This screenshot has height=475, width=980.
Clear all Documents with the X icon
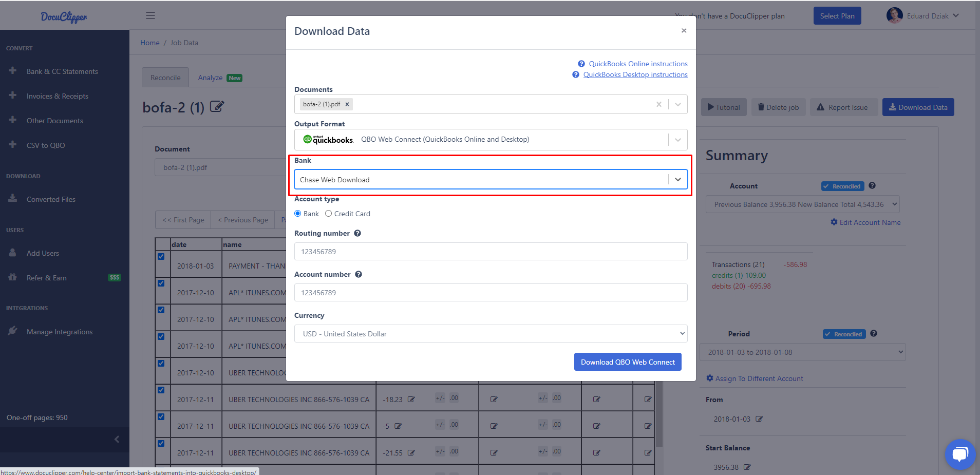659,104
